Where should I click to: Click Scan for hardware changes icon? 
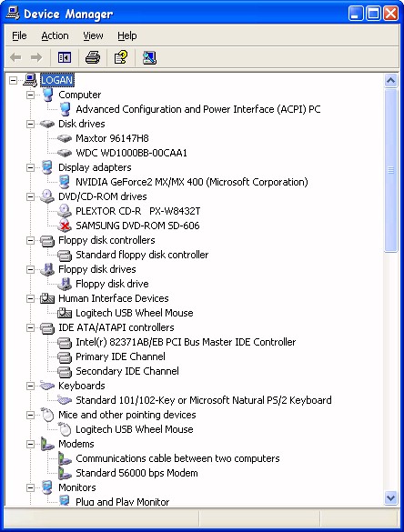coord(149,57)
